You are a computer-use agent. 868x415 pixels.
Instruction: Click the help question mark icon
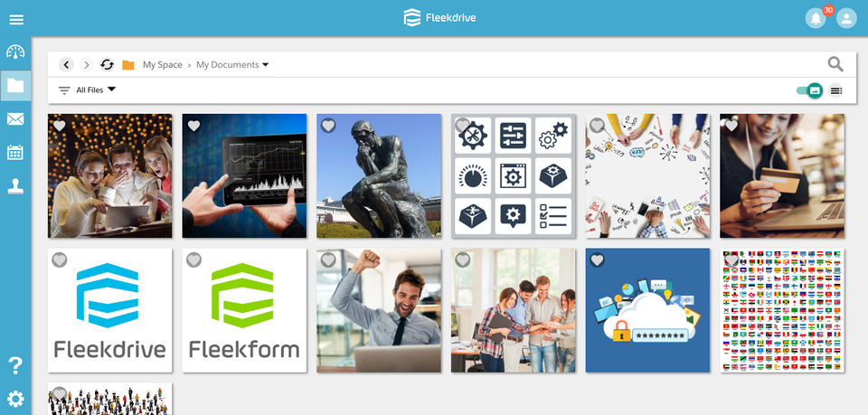point(15,365)
